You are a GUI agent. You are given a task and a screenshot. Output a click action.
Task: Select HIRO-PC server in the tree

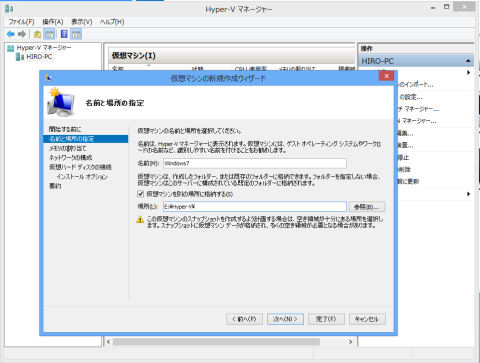point(39,57)
